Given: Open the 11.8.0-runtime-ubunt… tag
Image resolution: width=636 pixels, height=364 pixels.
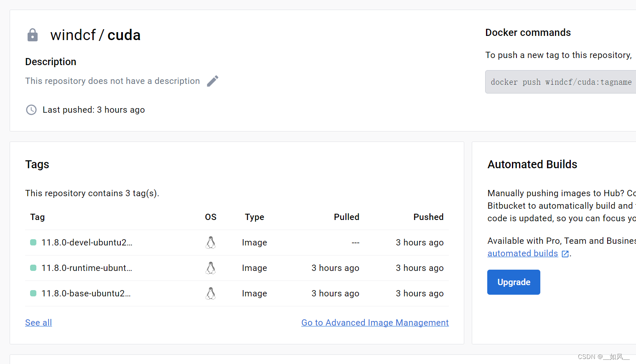Looking at the screenshot, I should [x=87, y=268].
